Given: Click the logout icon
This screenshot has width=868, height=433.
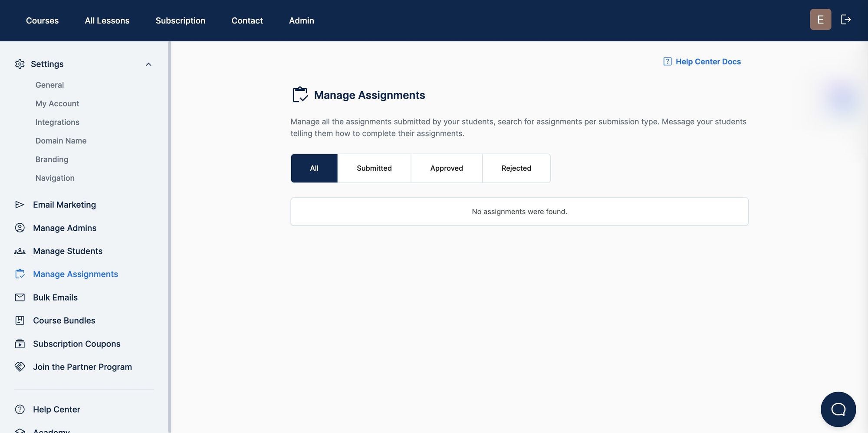Looking at the screenshot, I should click(846, 20).
